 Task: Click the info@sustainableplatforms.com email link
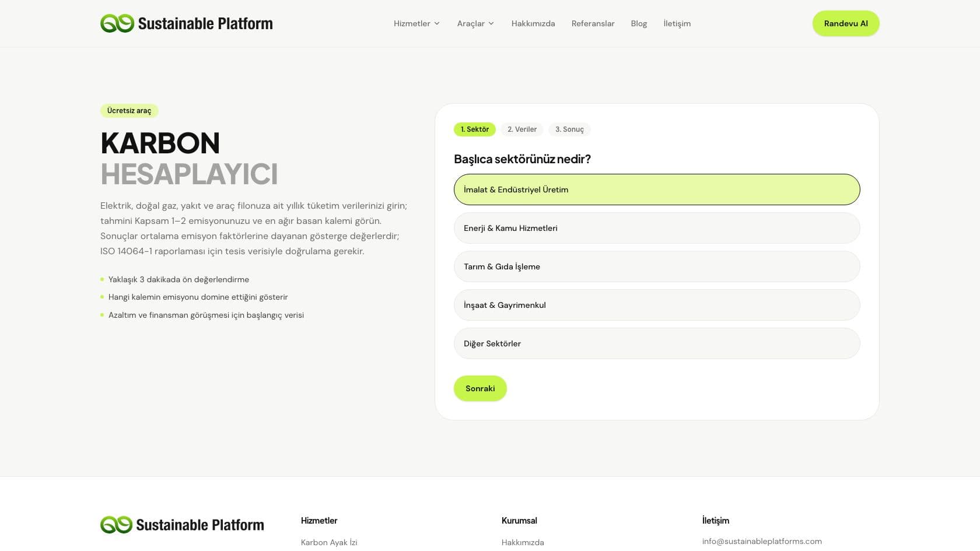(762, 541)
